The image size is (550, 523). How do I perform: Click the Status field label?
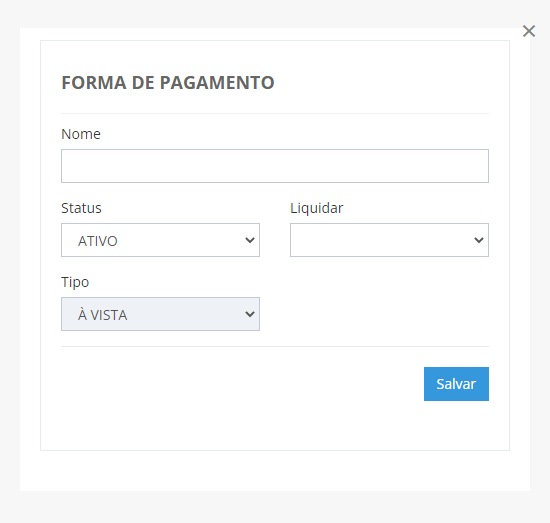81,208
